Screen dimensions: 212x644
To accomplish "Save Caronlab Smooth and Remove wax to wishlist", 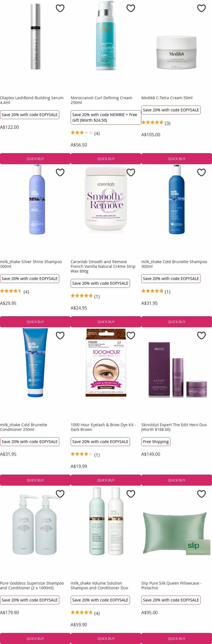I will pyautogui.click(x=131, y=172).
